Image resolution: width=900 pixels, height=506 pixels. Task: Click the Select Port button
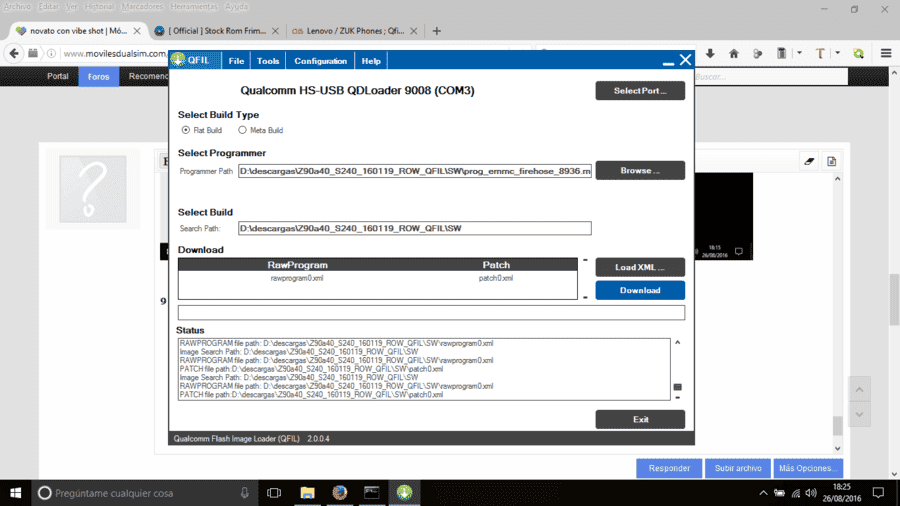[x=640, y=91]
